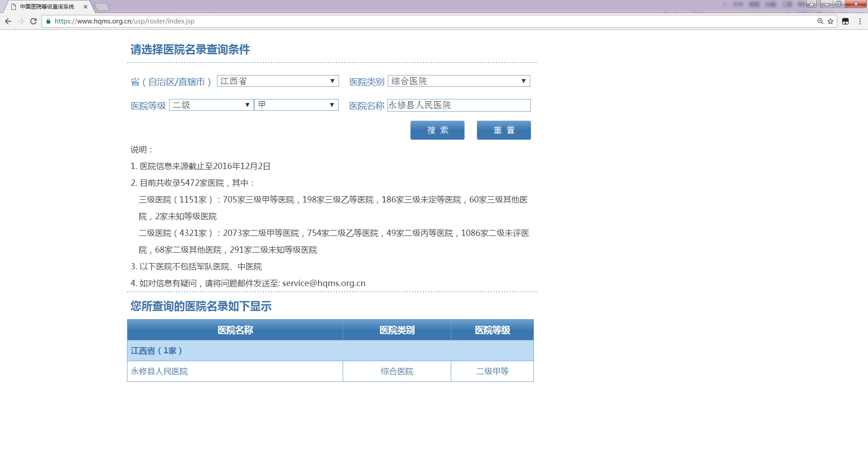
Task: Click the 搜索 button
Action: coord(437,130)
